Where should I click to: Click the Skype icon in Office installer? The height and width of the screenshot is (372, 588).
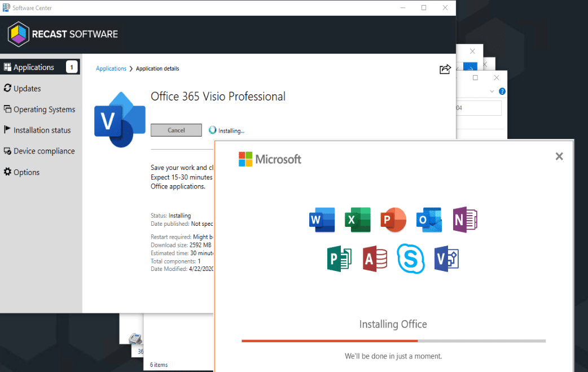411,259
